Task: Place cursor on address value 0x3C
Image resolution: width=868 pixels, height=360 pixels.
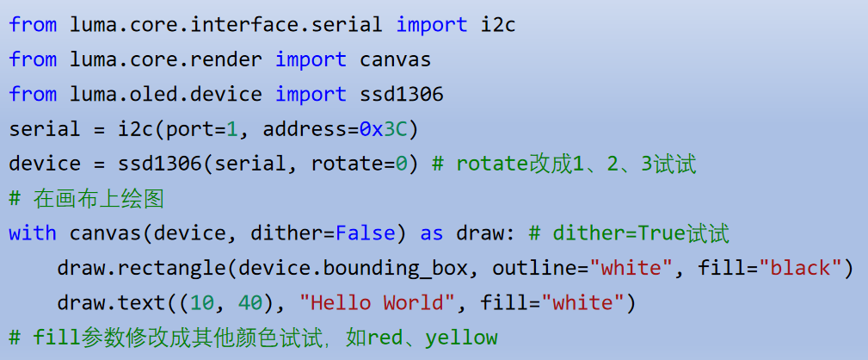Action: tap(383, 129)
